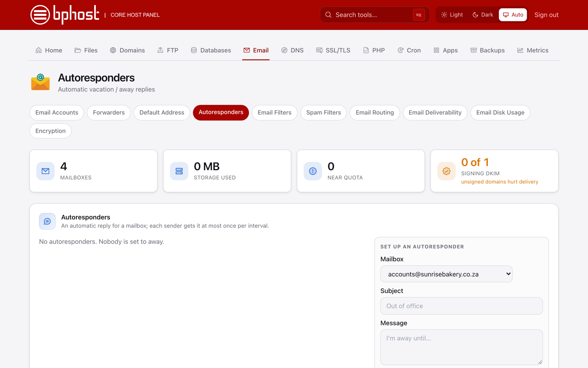The width and height of the screenshot is (588, 368).
Task: Switch theme to Light
Action: [452, 15]
